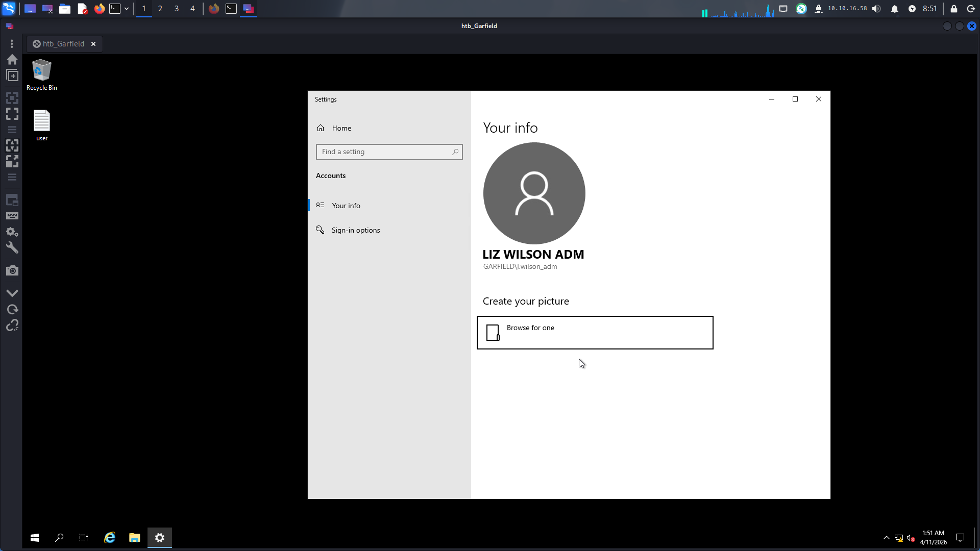The width and height of the screenshot is (980, 551).
Task: Show hidden tray icons chevron
Action: tap(887, 538)
